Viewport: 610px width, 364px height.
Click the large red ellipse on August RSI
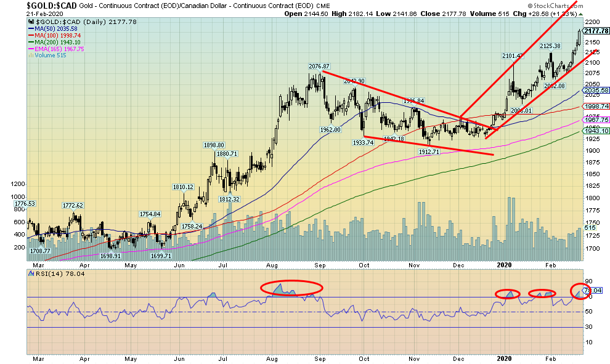click(x=291, y=288)
